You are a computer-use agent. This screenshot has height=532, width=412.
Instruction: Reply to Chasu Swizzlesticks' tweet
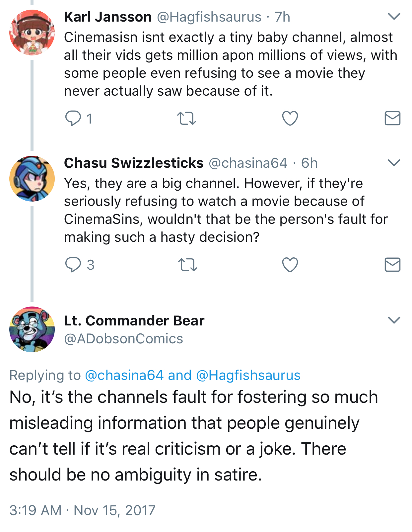click(73, 265)
